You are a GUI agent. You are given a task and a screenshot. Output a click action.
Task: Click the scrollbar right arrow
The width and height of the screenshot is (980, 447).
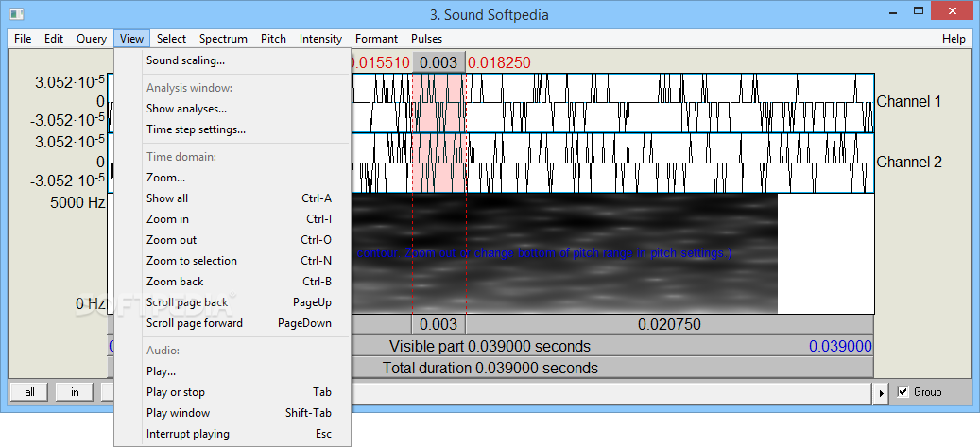point(882,392)
